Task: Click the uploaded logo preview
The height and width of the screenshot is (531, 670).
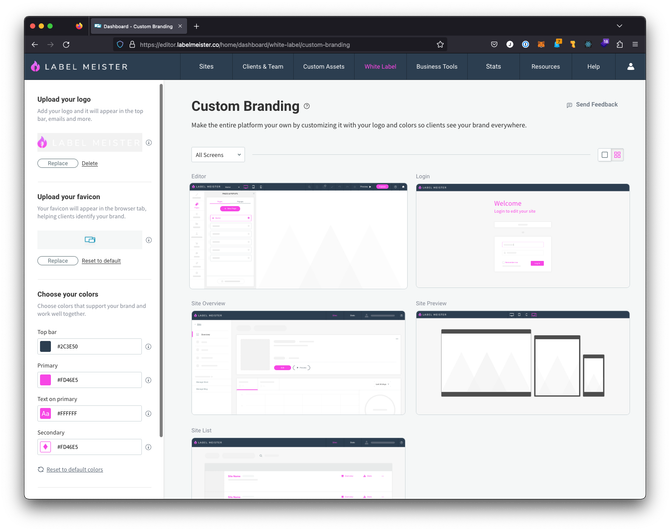Action: [90, 143]
